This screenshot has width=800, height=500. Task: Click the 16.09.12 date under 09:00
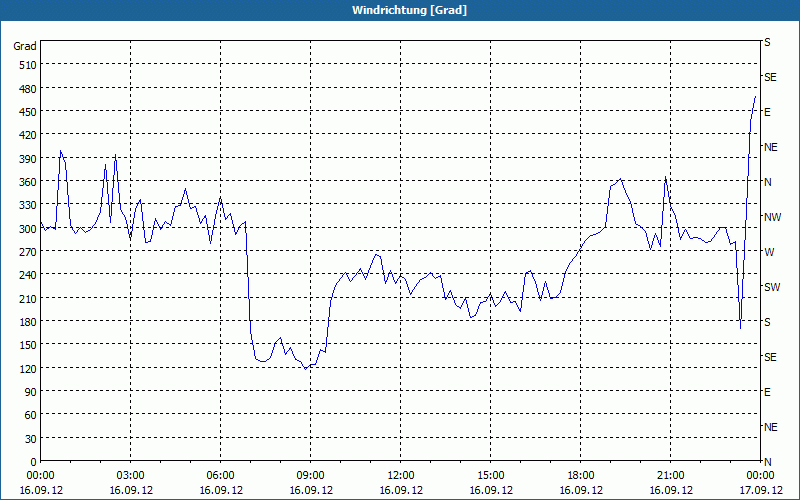(x=310, y=490)
